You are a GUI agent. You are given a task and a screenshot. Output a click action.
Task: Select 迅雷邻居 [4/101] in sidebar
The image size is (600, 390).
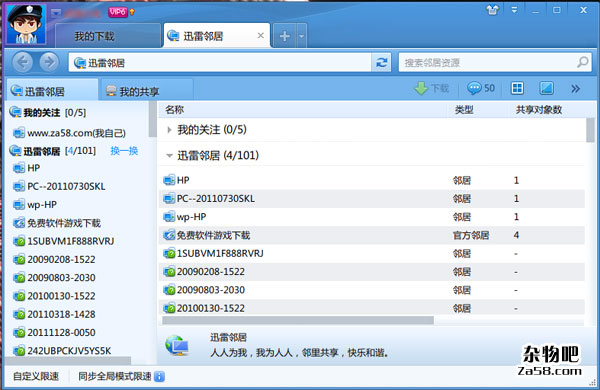point(53,151)
